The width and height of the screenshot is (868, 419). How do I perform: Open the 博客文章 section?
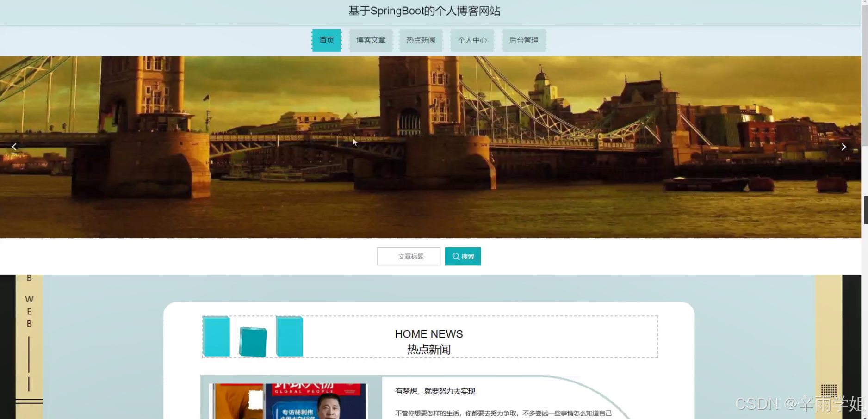(x=370, y=40)
